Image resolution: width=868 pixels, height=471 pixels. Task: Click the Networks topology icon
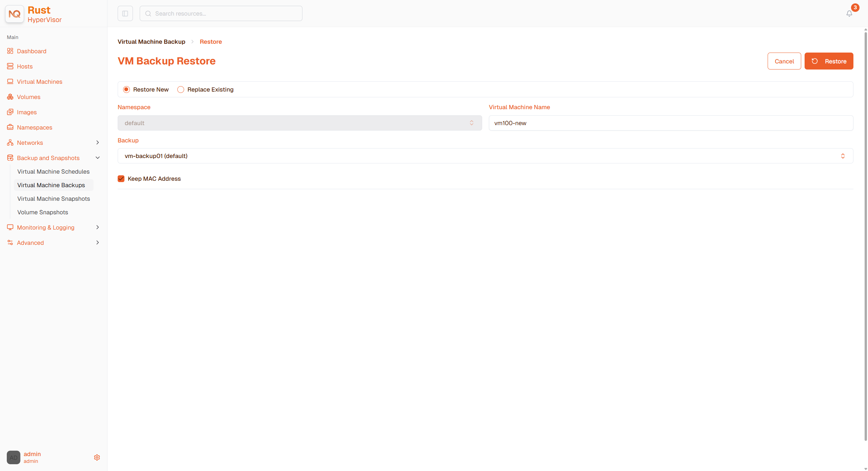[10, 143]
